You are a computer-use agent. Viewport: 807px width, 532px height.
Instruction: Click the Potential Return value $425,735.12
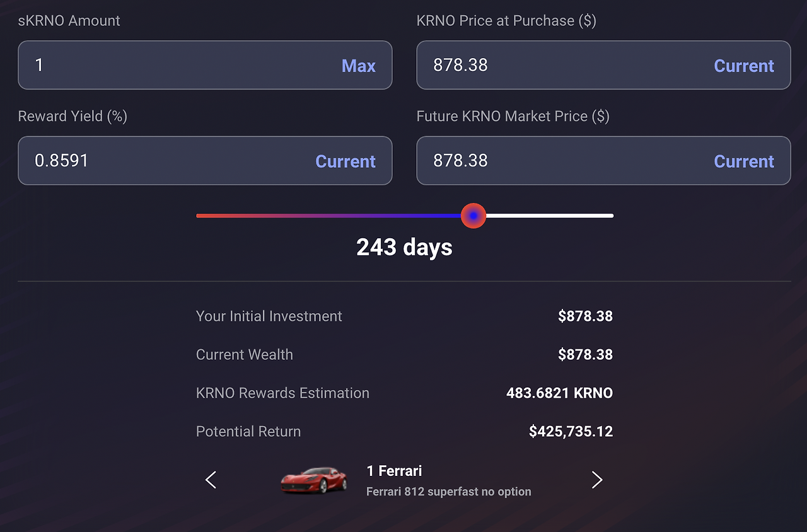tap(571, 432)
